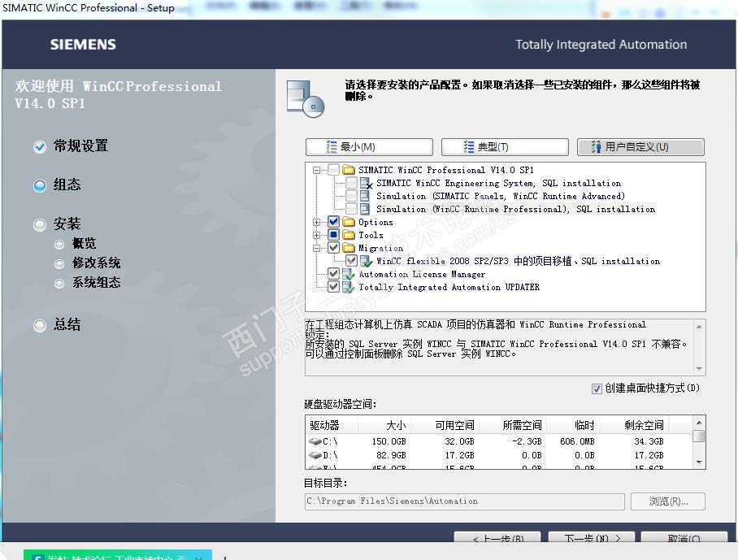Expand the Tools tree node
This screenshot has width=738, height=560.
(316, 235)
